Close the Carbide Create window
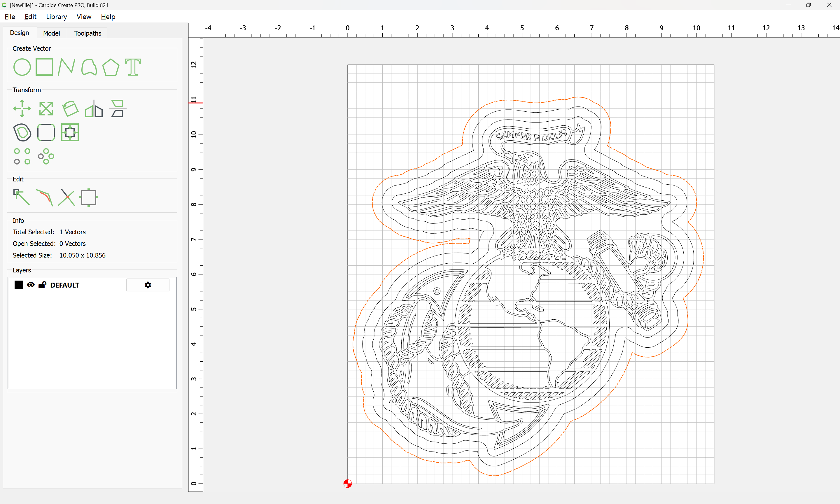Viewport: 840px width, 504px height. pyautogui.click(x=829, y=5)
